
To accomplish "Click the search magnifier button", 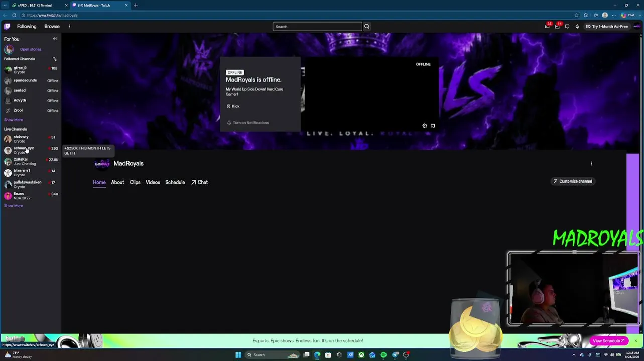I will point(367,26).
